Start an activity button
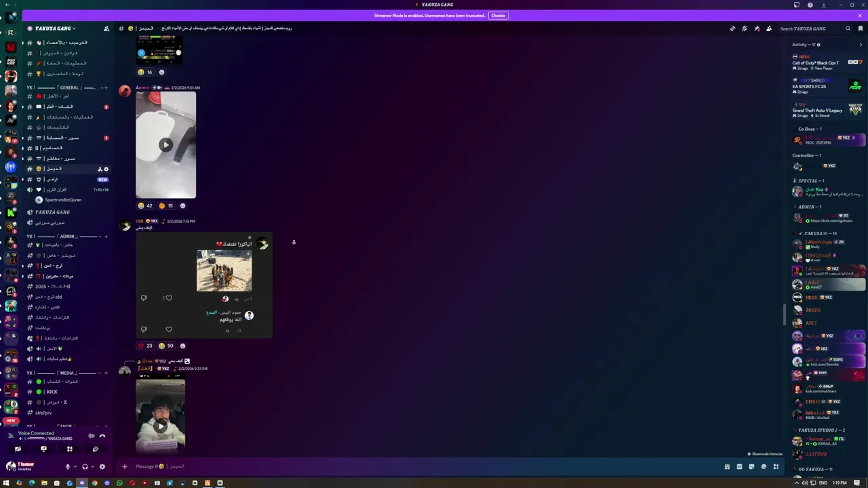Image resolution: width=868 pixels, height=488 pixels. tap(70, 449)
